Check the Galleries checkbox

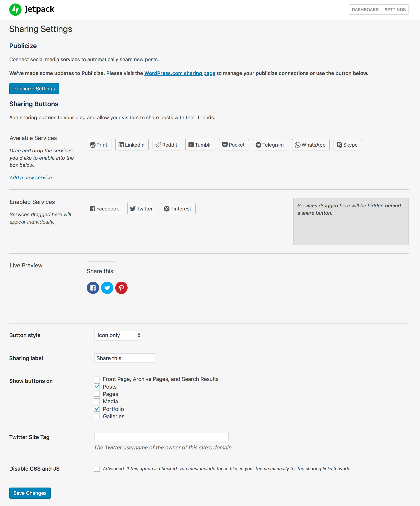pos(97,416)
